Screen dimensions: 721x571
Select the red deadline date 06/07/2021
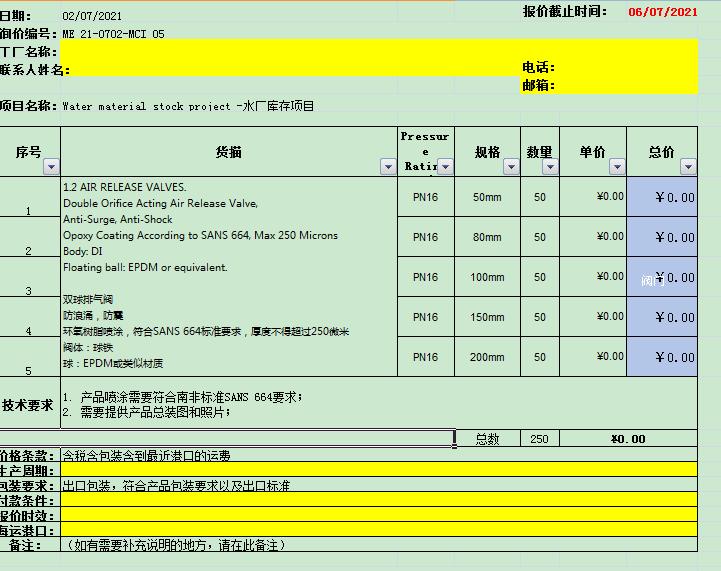coord(663,12)
